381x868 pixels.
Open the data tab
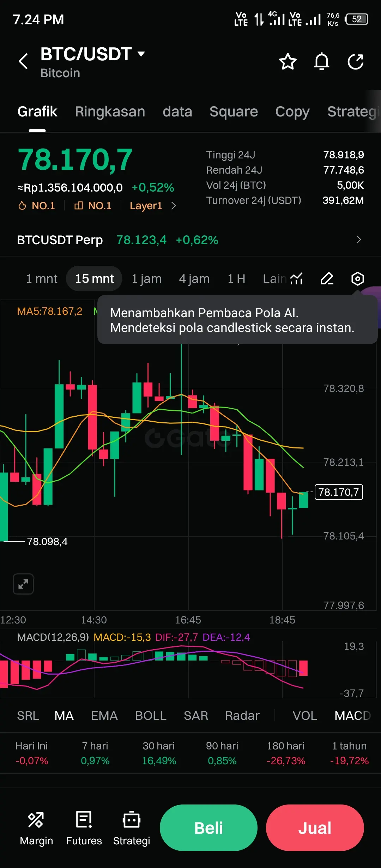(177, 111)
